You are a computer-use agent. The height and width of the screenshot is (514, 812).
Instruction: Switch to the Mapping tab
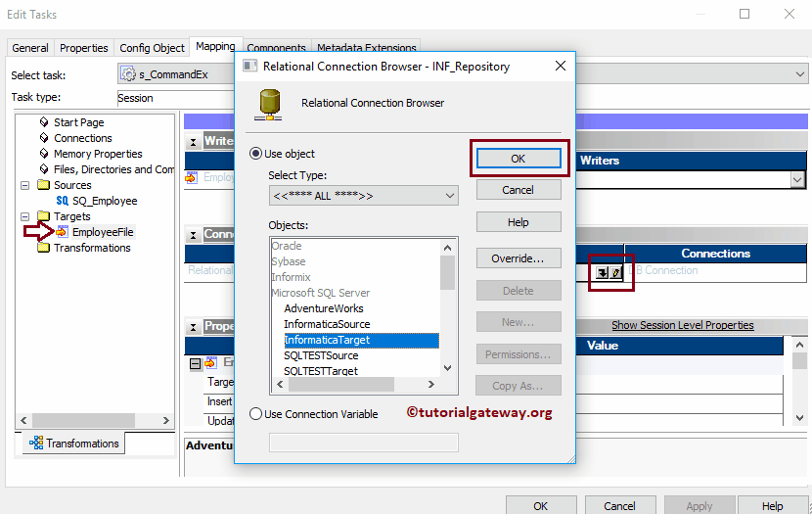point(215,46)
